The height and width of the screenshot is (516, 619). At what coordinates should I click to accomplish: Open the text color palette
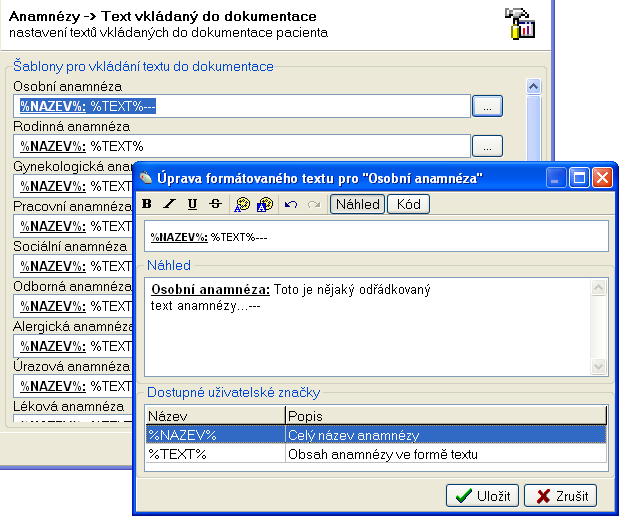242,204
